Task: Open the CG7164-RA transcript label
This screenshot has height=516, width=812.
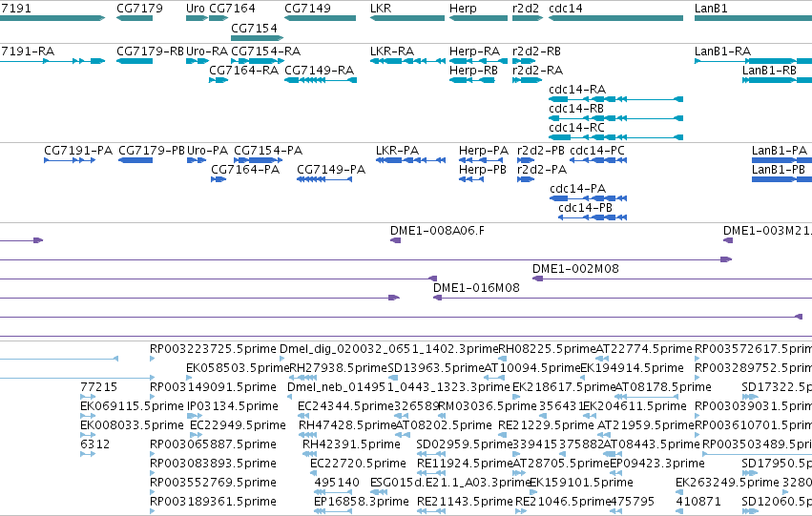Action: 244,71
